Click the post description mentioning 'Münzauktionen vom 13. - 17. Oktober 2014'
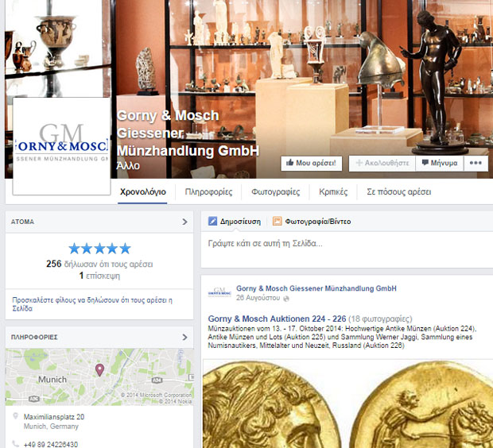Viewport: 493px width, 448px height. [342, 337]
